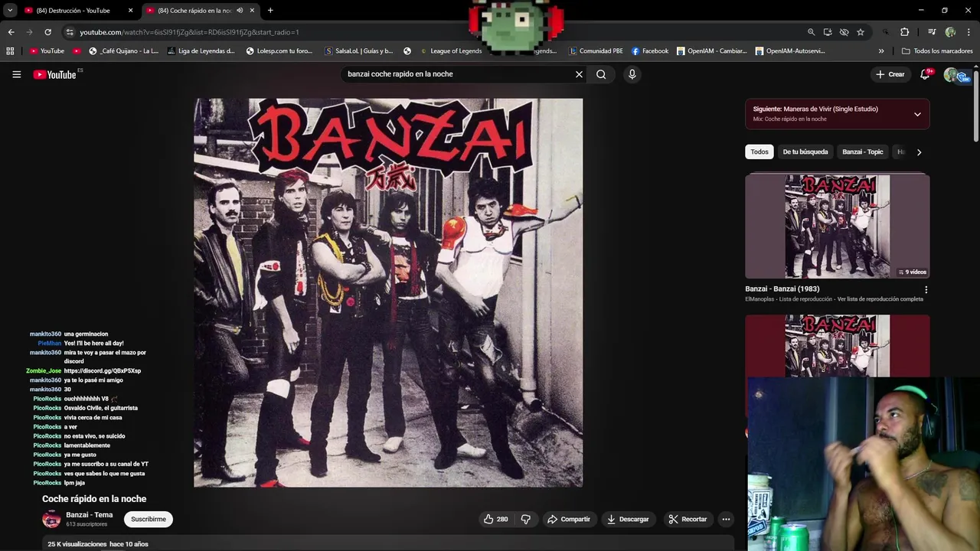Open the YouTube account avatar menu
The width and height of the screenshot is (980, 551).
point(952,74)
